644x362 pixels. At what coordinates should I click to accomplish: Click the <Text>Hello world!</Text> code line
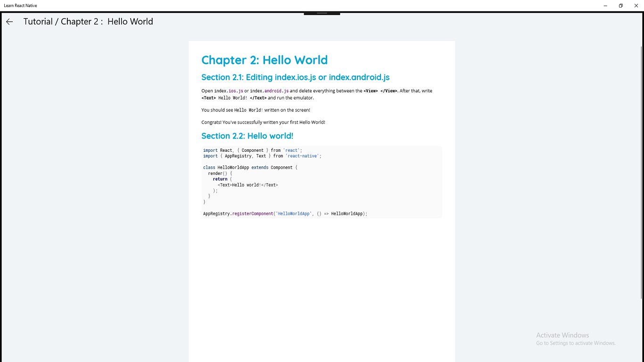point(248,185)
